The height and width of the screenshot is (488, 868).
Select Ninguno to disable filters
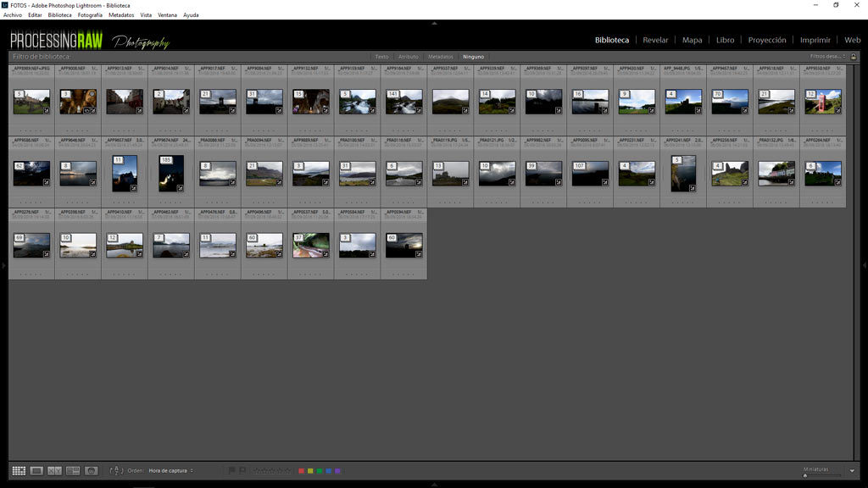(x=473, y=57)
